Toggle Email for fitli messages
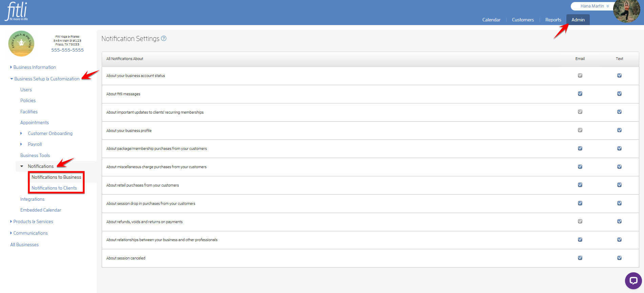Viewport: 644px width, 293px height. click(x=580, y=94)
